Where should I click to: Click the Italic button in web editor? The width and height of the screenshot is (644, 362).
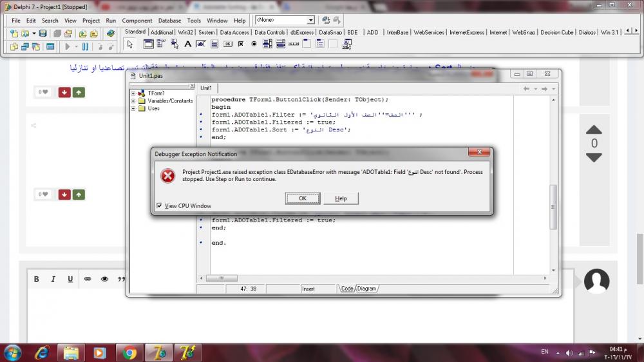(x=53, y=279)
